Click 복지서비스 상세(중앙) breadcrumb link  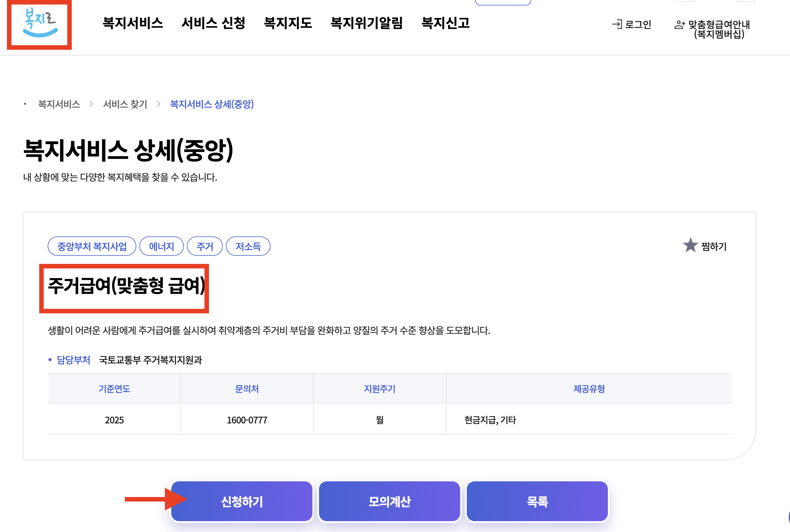(212, 104)
